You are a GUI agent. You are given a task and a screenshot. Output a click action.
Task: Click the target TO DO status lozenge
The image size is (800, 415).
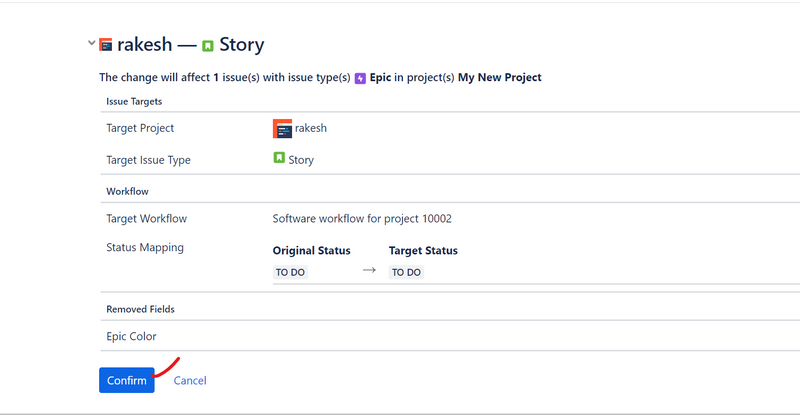(x=406, y=272)
